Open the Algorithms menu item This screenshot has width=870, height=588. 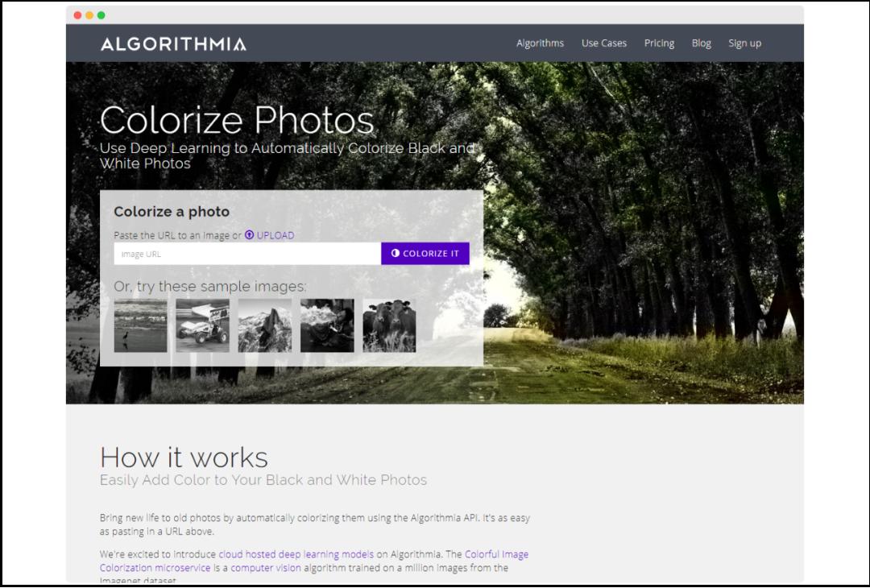tap(540, 43)
